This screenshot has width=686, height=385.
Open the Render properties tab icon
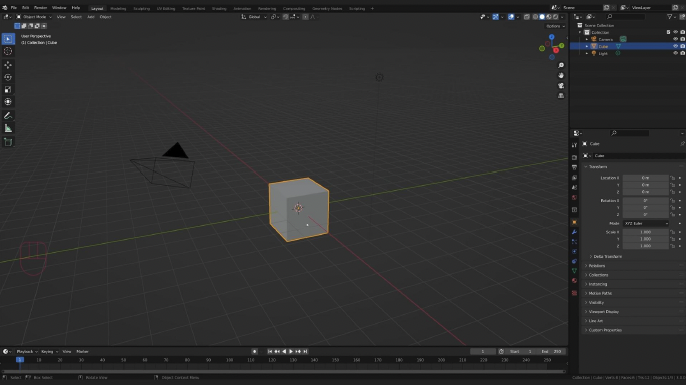coord(574,157)
